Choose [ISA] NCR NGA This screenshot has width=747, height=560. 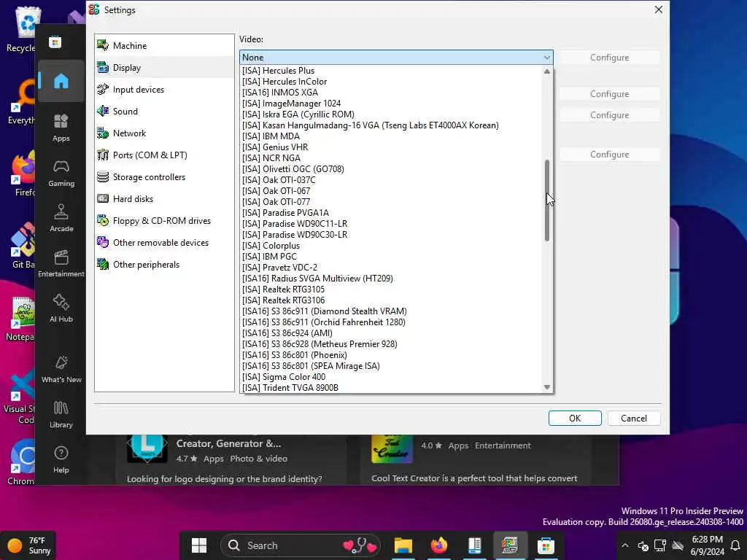pyautogui.click(x=391, y=158)
